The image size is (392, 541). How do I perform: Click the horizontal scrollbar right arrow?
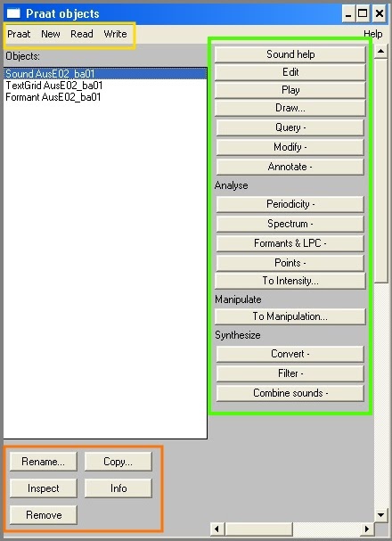(367, 529)
